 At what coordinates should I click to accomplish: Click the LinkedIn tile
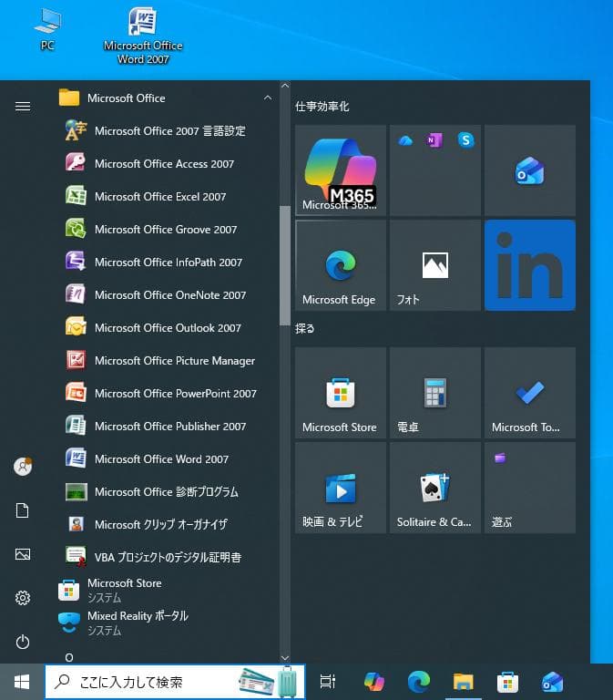click(x=530, y=265)
